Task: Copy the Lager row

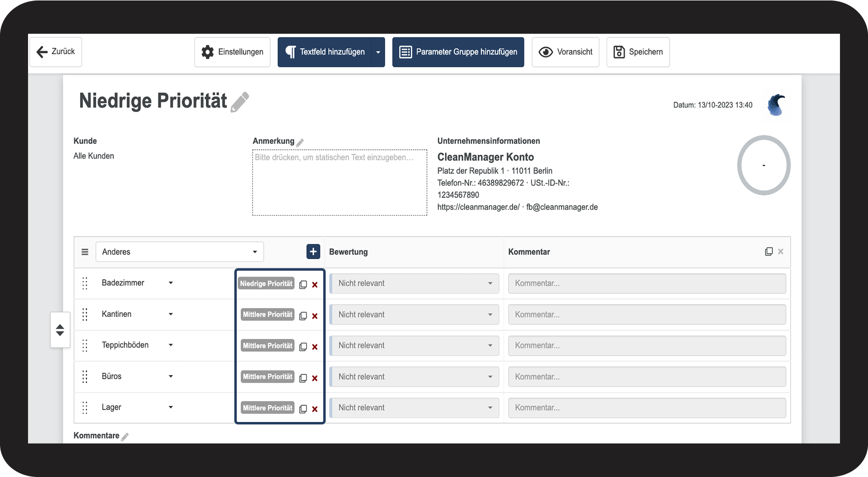Action: (x=303, y=409)
